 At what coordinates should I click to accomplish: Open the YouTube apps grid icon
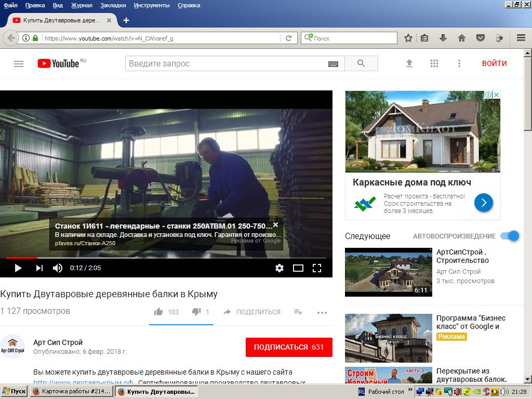pos(434,63)
